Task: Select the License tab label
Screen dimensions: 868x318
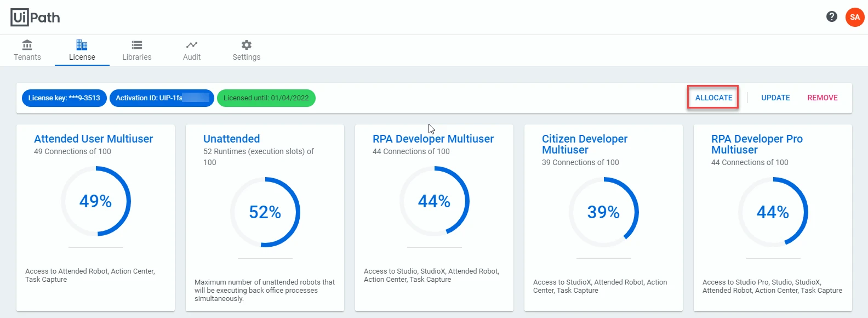Action: pyautogui.click(x=82, y=57)
